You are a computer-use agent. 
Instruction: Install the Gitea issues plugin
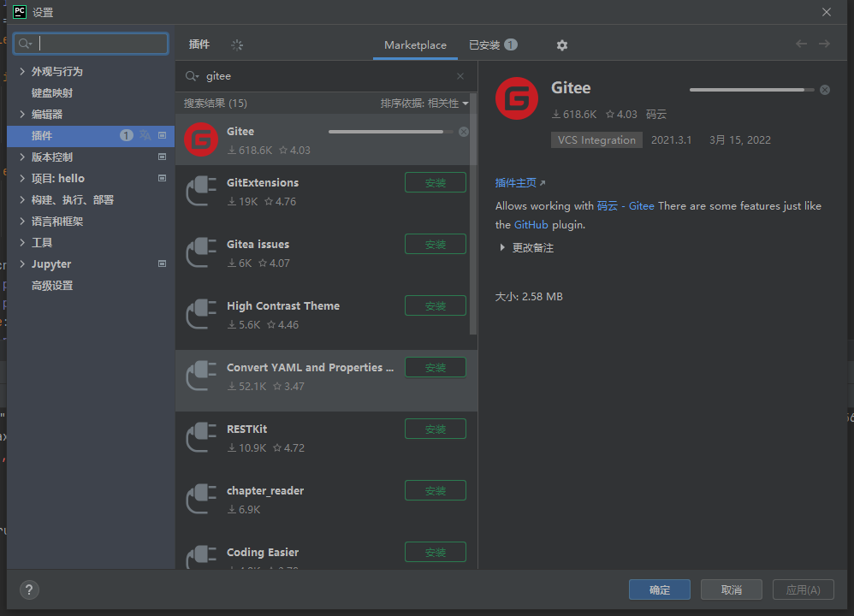436,244
